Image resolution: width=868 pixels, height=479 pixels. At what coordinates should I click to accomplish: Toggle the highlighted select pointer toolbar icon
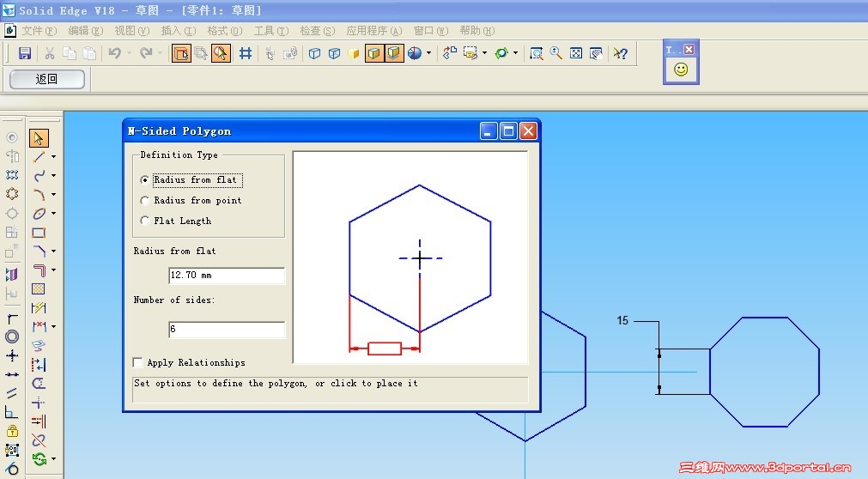[221, 53]
